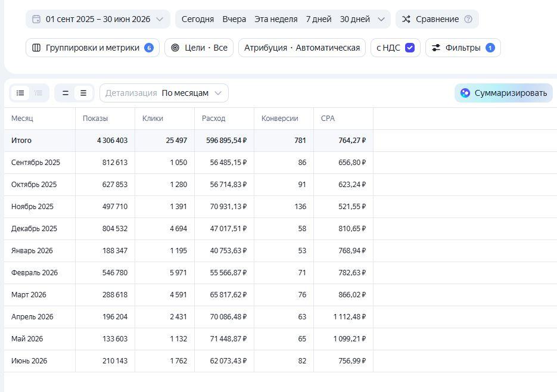Open the Детализация По месяцам dropdown
Viewport: 557px width, 392px height.
coord(164,93)
